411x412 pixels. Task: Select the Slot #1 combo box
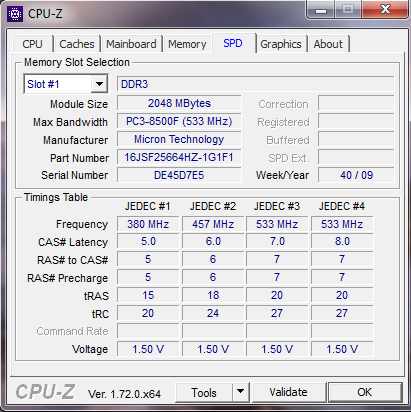tap(66, 84)
